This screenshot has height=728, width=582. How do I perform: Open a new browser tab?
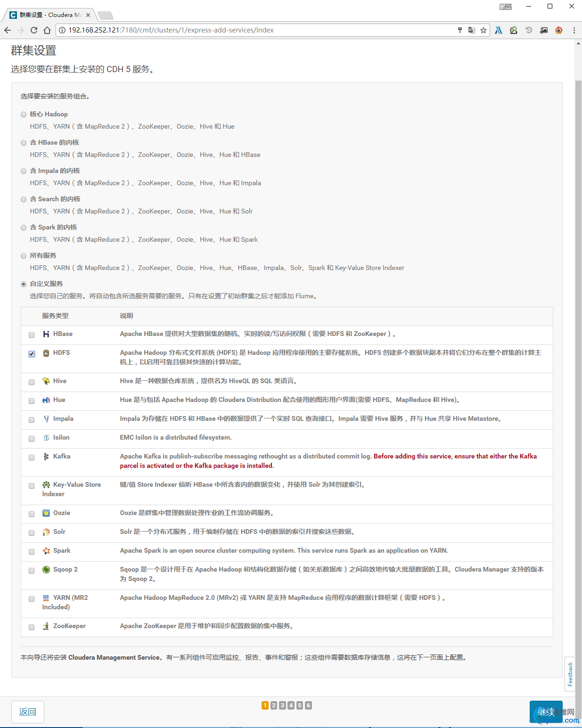105,16
